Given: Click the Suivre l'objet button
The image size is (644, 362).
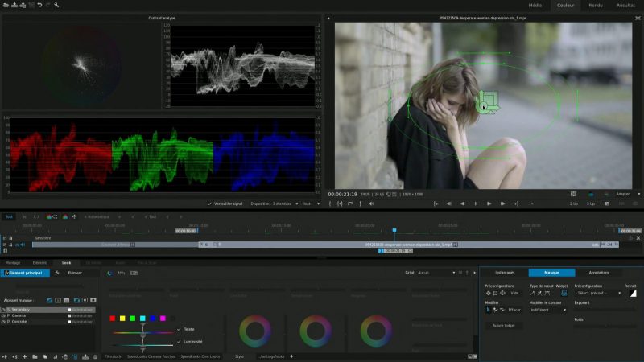Looking at the screenshot, I should [x=504, y=326].
